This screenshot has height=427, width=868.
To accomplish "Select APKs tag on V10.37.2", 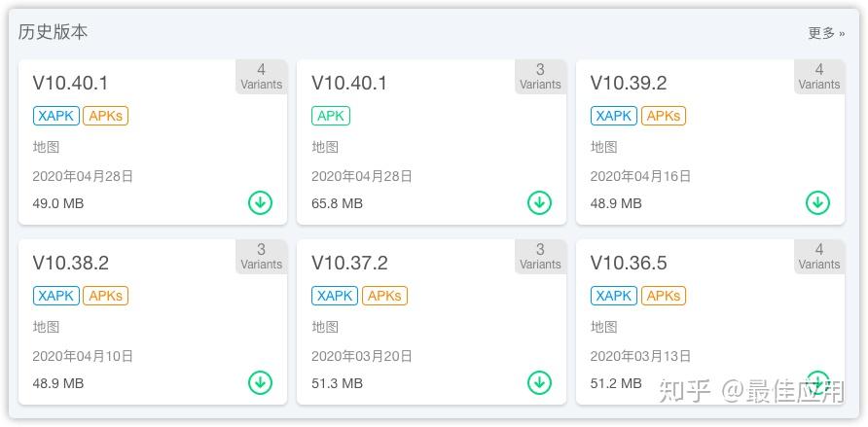I will pyautogui.click(x=384, y=296).
